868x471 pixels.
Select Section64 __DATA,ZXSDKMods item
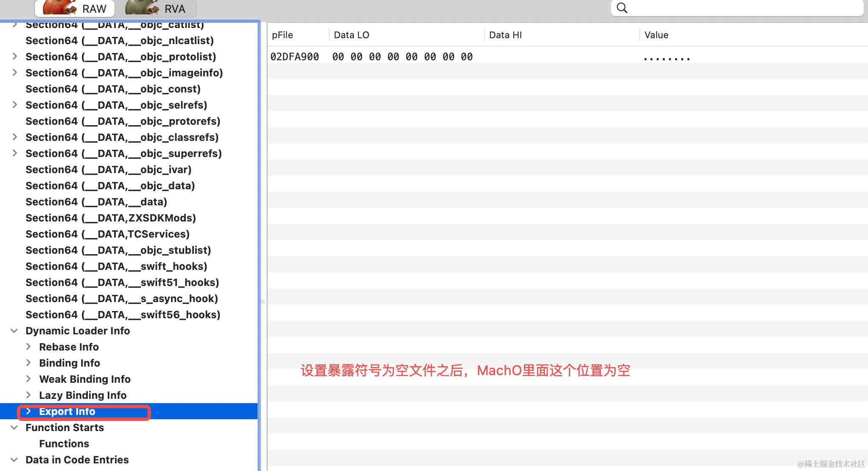click(x=111, y=218)
